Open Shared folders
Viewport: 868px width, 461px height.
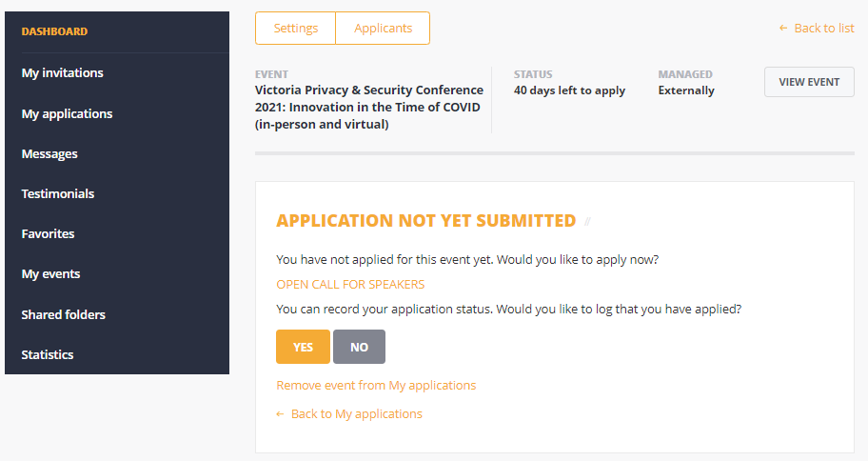tap(63, 314)
